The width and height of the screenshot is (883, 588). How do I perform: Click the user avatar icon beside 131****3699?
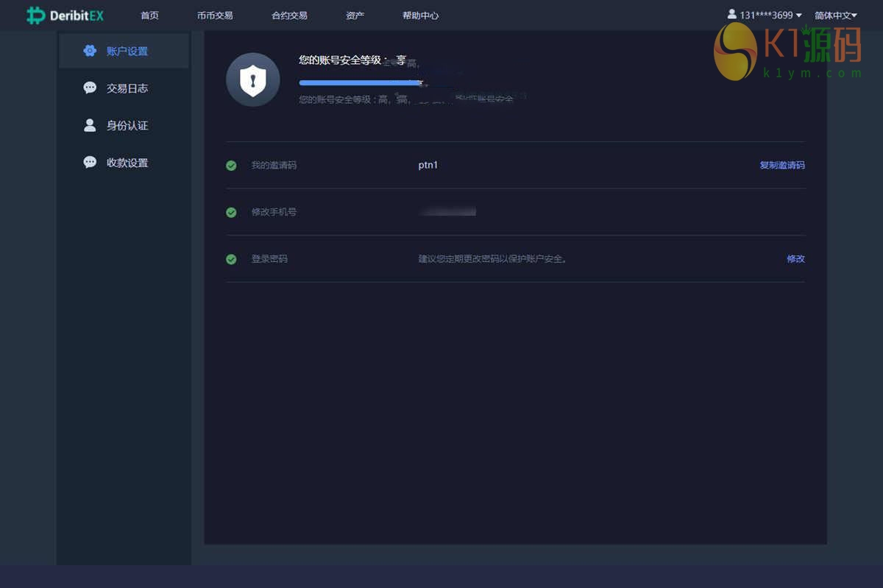(x=731, y=14)
